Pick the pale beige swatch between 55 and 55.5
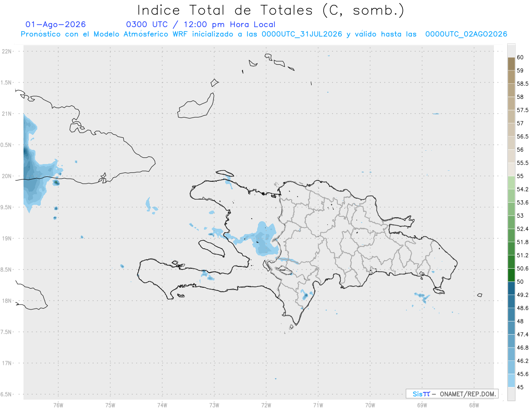The image size is (532, 411). (x=511, y=170)
